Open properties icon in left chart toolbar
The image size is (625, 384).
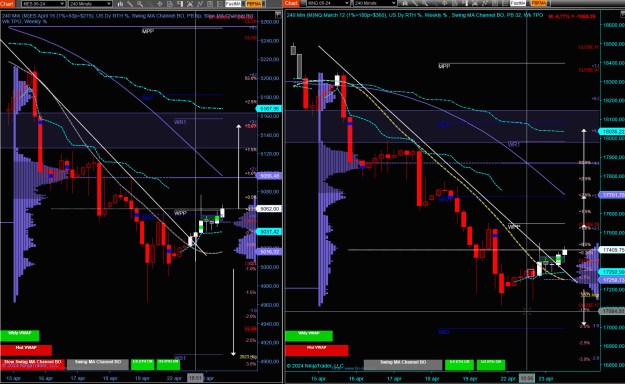point(210,4)
